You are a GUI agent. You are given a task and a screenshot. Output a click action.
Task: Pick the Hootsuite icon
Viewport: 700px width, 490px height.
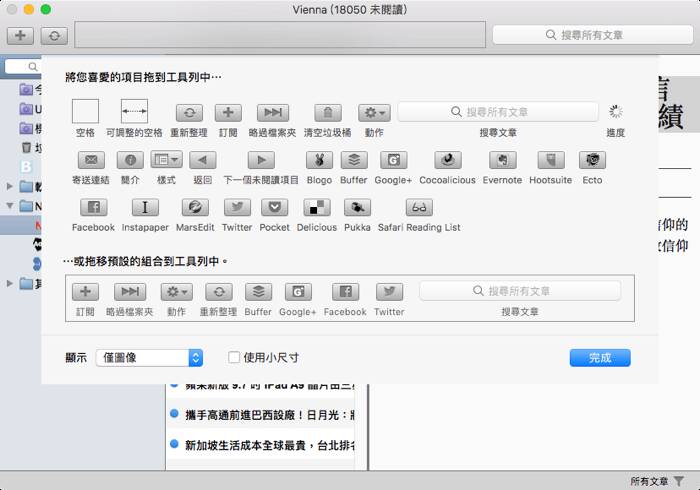[551, 160]
